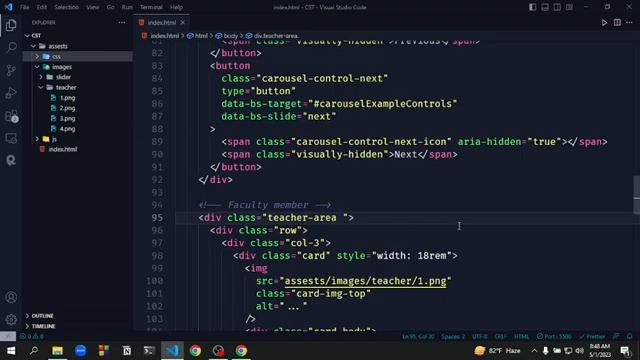The image size is (640, 360).
Task: Open the Accounts menu
Action: click(11, 297)
